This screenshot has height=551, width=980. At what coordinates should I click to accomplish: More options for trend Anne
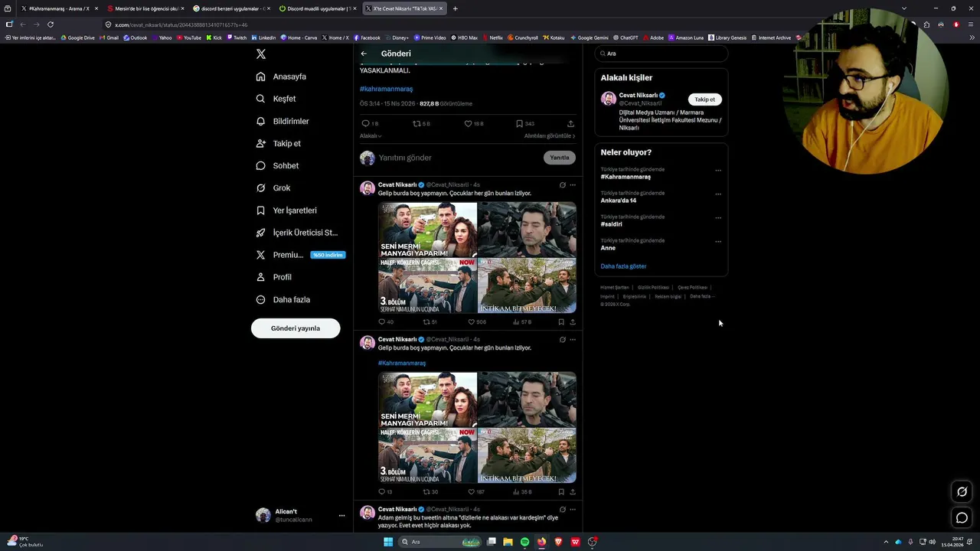tap(717, 242)
